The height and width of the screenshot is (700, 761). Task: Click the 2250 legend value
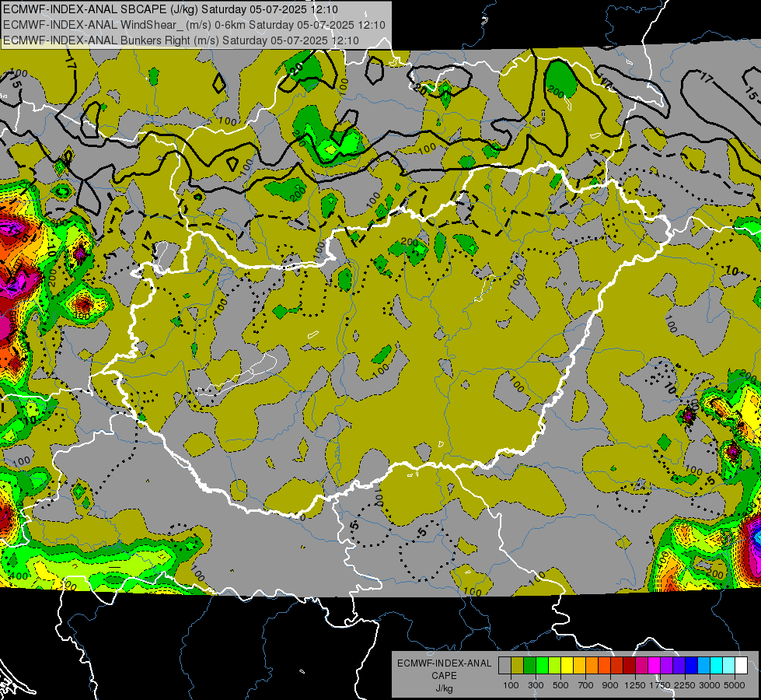tap(685, 685)
